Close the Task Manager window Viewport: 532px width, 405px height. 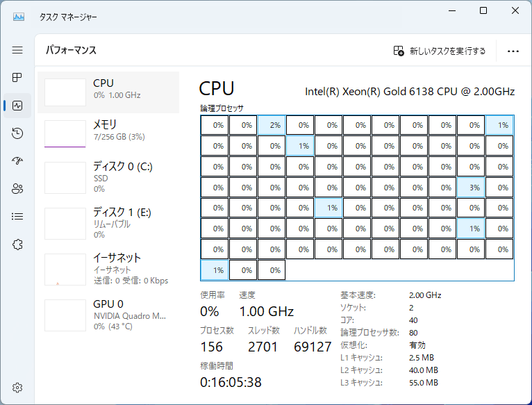pyautogui.click(x=515, y=10)
